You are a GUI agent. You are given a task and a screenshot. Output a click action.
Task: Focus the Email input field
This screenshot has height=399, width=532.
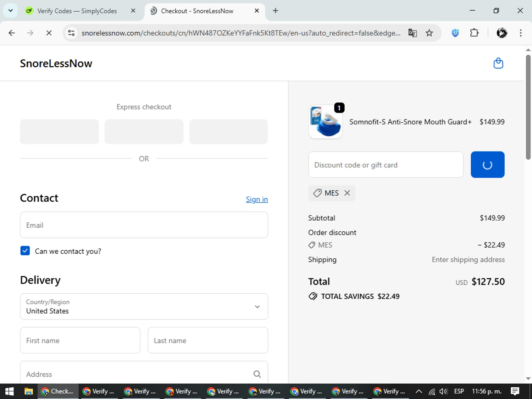coord(144,225)
